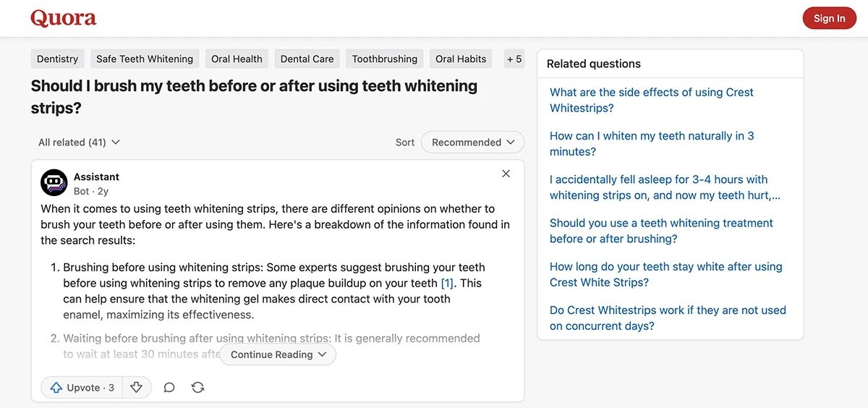Click the Assistant author name
Image resolution: width=868 pixels, height=408 pixels.
pyautogui.click(x=96, y=177)
